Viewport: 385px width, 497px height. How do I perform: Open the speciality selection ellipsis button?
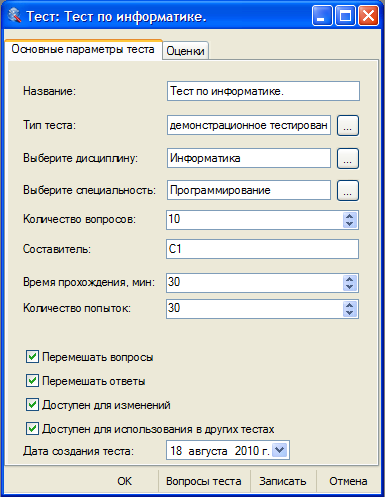tap(348, 190)
